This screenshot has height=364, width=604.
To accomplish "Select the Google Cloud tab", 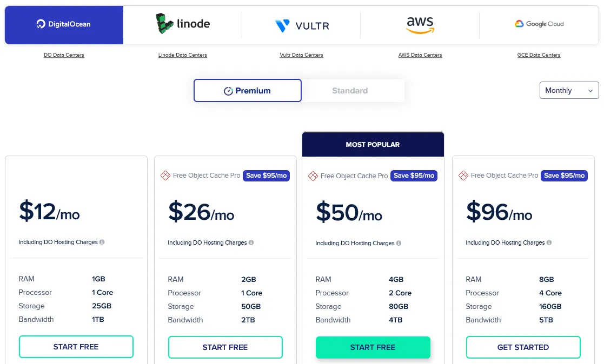I will click(x=539, y=24).
